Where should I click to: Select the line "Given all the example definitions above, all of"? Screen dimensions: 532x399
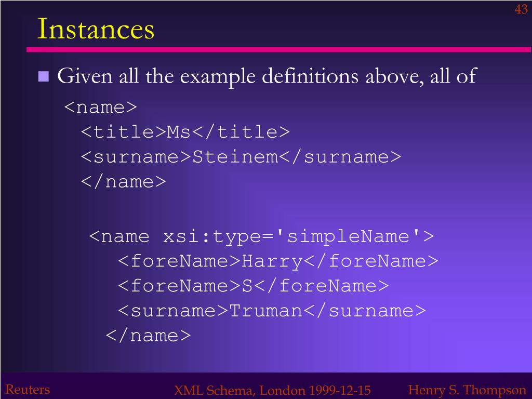[267, 76]
